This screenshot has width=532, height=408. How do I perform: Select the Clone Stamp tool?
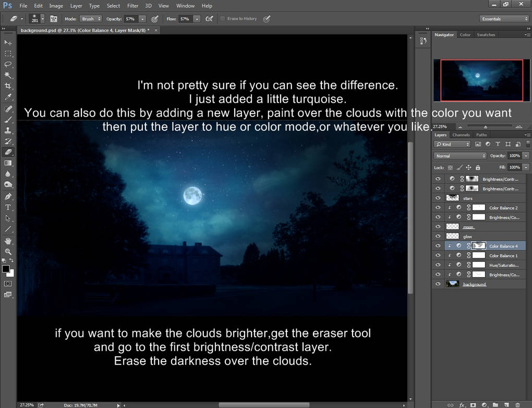(8, 130)
